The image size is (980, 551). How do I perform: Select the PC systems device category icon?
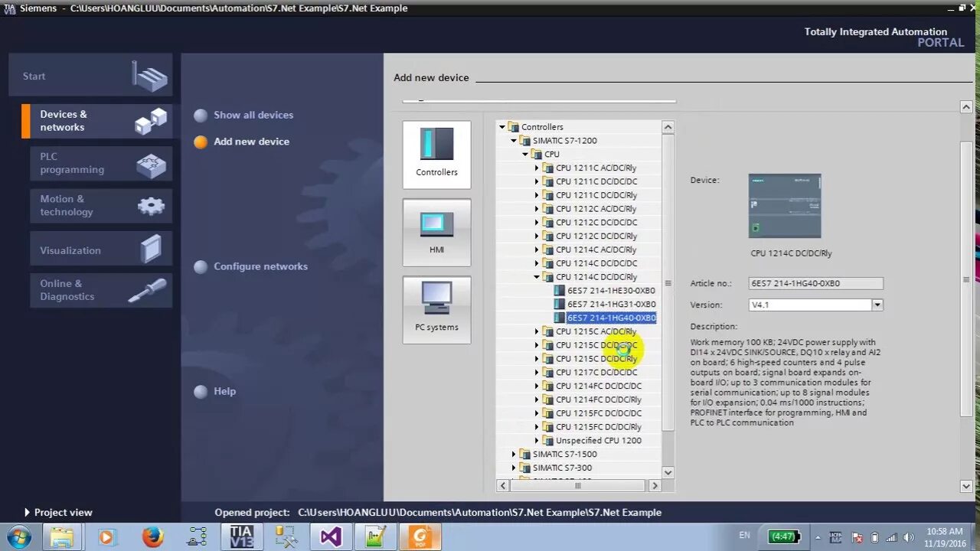[436, 310]
